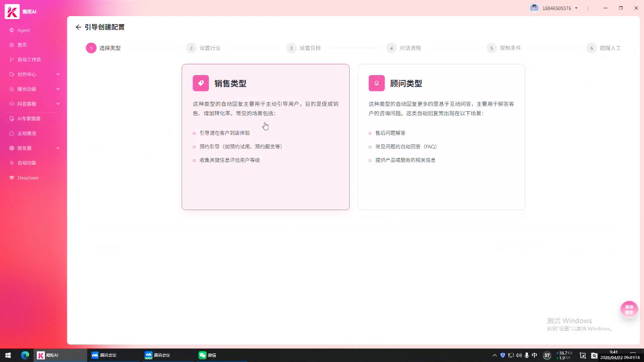Image resolution: width=644 pixels, height=362 pixels.
Task: Click the 主动激活 chat bubble icon
Action: point(12,133)
